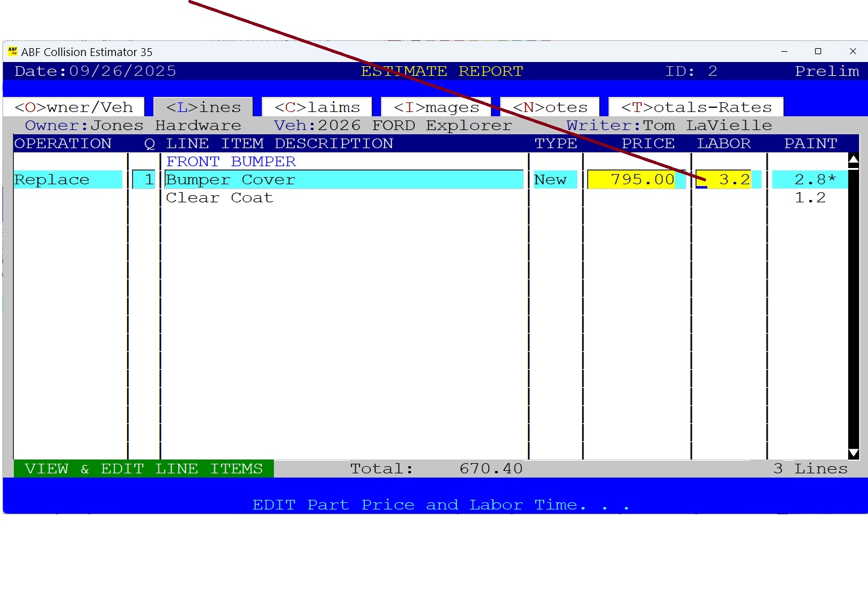The width and height of the screenshot is (868, 595).
Task: Click the FRONT BUMPER header line
Action: tap(231, 161)
